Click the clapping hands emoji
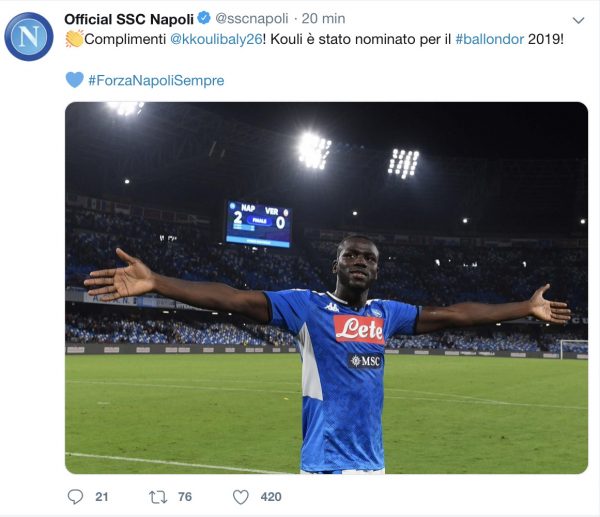 click(74, 39)
